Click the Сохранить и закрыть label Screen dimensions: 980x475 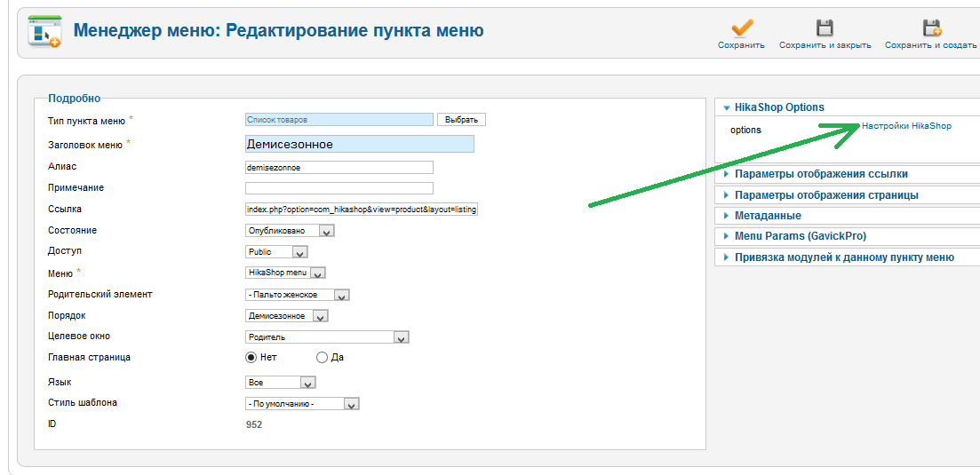point(825,45)
